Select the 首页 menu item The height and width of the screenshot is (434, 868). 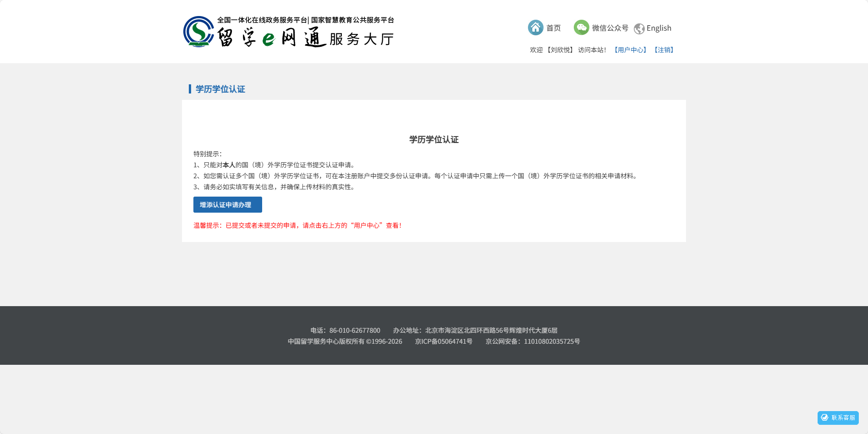point(553,28)
